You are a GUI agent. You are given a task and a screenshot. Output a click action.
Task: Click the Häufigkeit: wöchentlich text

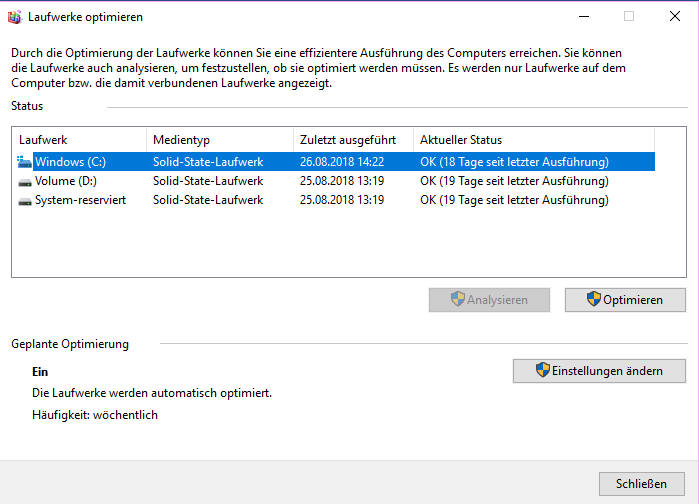pyautogui.click(x=95, y=415)
